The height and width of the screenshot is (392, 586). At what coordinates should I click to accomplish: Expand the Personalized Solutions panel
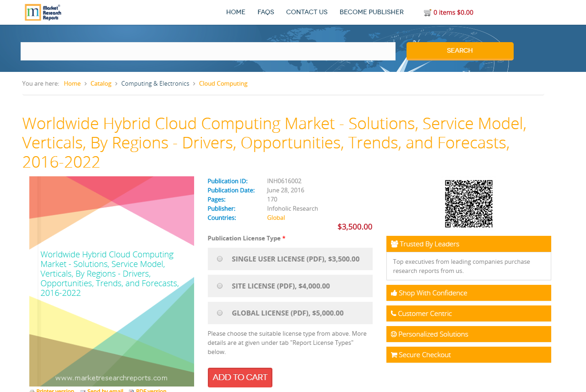[469, 334]
